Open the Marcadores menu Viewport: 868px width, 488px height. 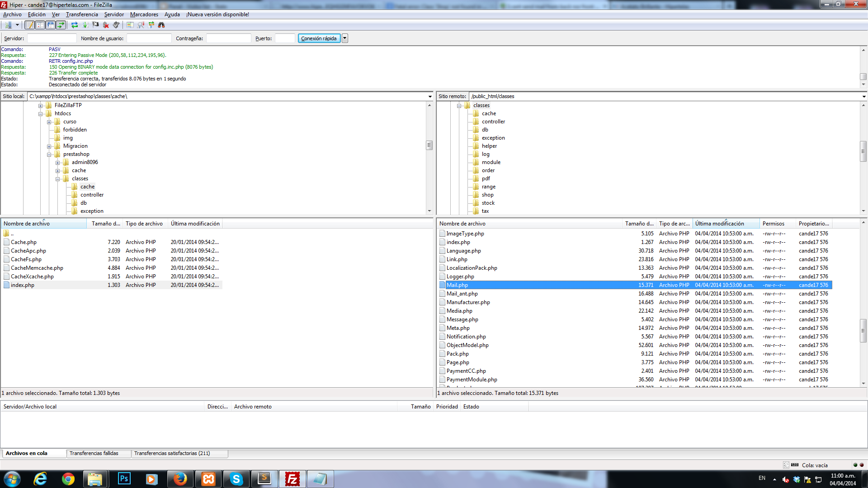(x=144, y=14)
